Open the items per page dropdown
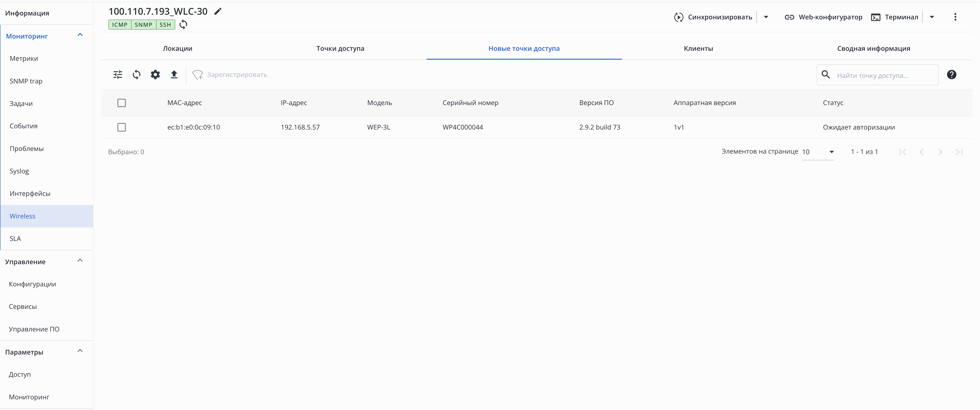 [818, 152]
